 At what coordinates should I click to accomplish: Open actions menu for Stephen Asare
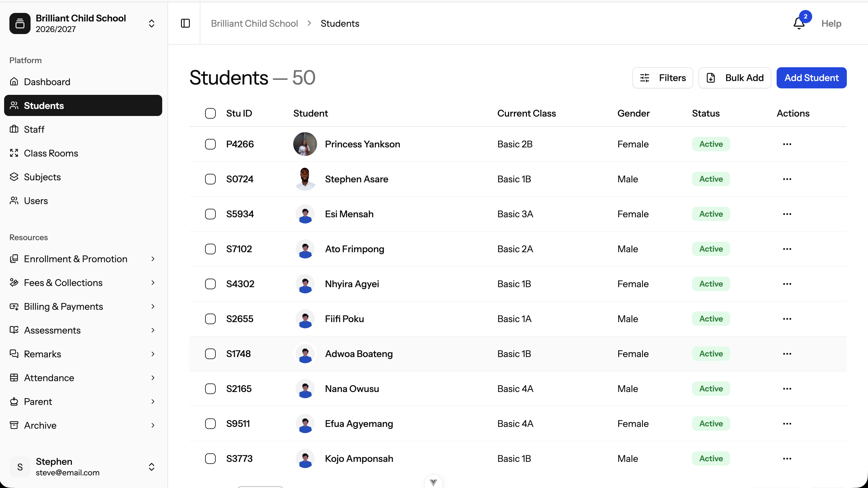[x=787, y=179]
